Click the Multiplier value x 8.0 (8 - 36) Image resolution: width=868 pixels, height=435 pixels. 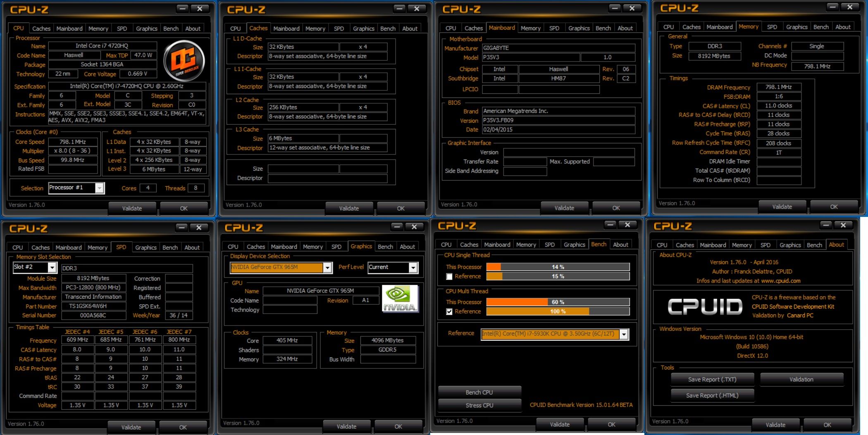coord(73,151)
